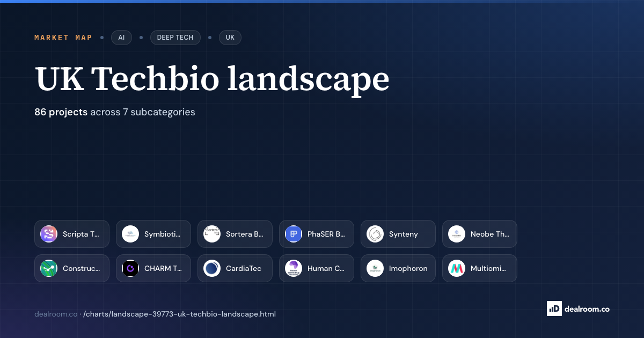Open the CHARM T… company name
This screenshot has width=644, height=338.
163,268
